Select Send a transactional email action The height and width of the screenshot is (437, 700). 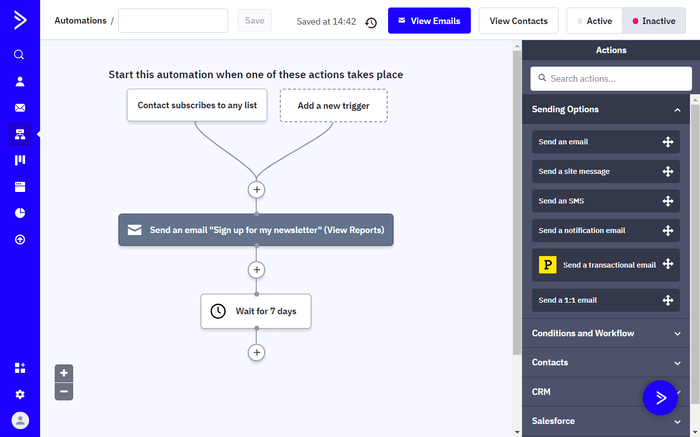click(605, 265)
